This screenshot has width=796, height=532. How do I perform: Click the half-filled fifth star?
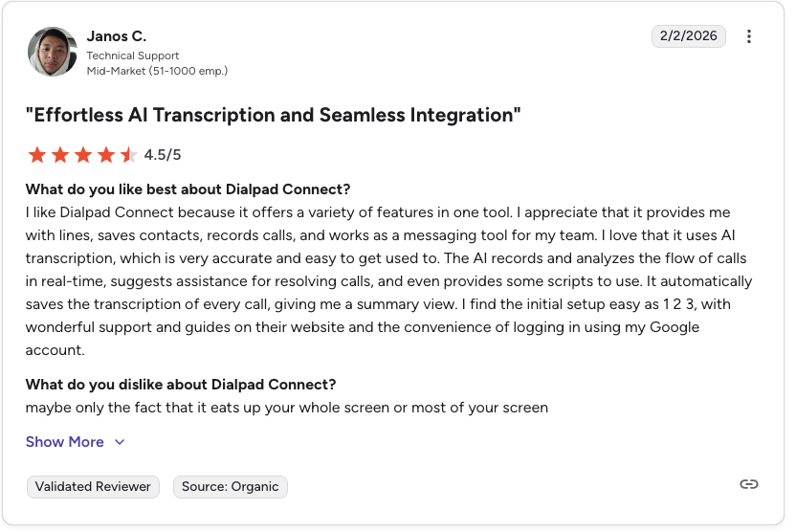tap(128, 155)
